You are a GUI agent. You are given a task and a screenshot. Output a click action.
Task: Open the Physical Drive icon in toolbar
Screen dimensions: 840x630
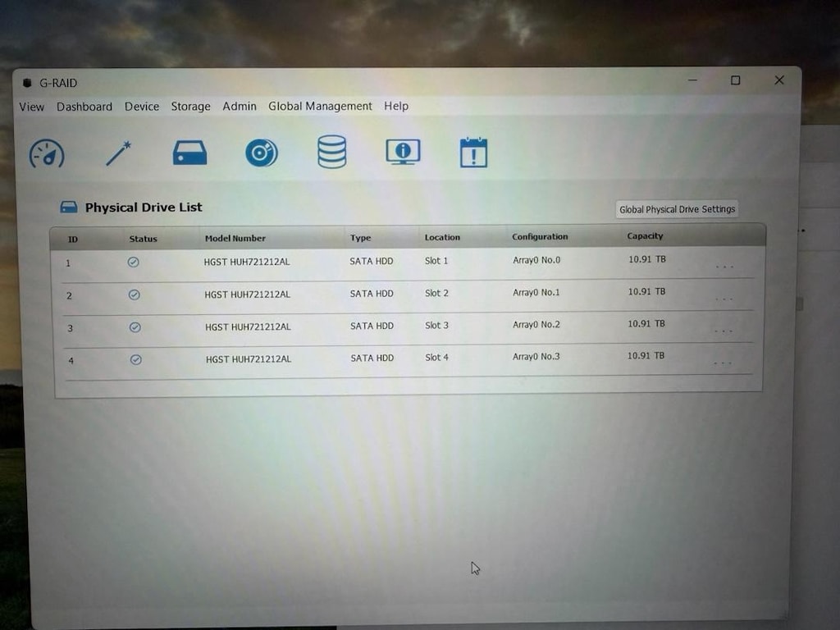coord(189,153)
